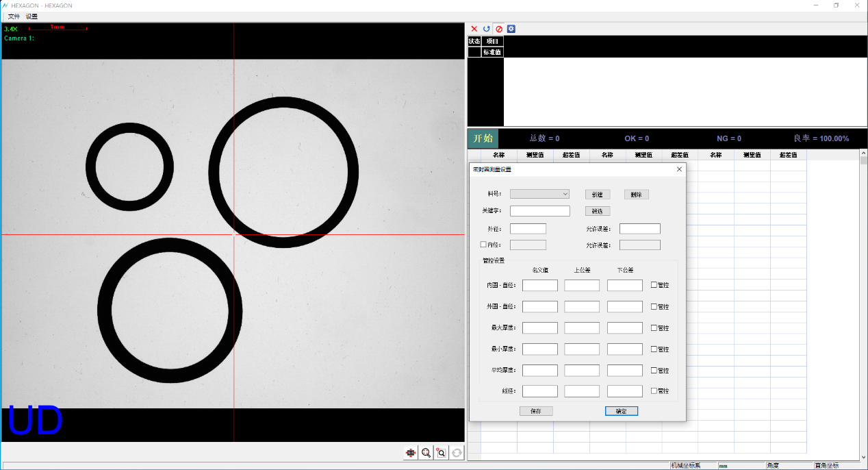Enable 管控 for the 线径 row
This screenshot has height=470, width=868.
(655, 391)
